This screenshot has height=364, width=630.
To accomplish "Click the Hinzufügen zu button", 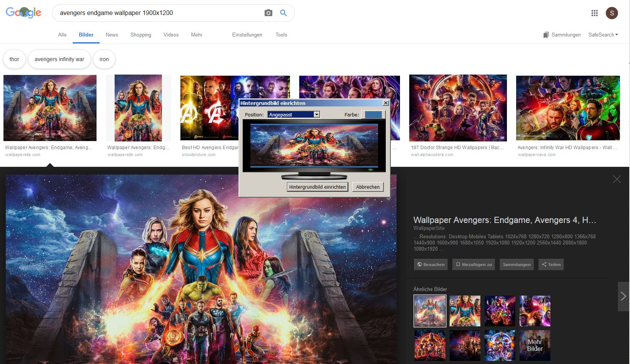I will pos(474,264).
